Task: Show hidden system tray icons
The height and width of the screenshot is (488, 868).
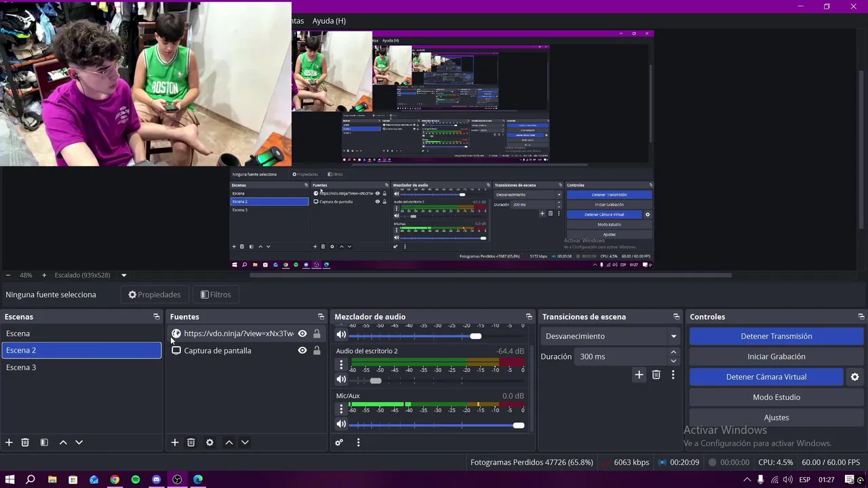Action: 747,479
